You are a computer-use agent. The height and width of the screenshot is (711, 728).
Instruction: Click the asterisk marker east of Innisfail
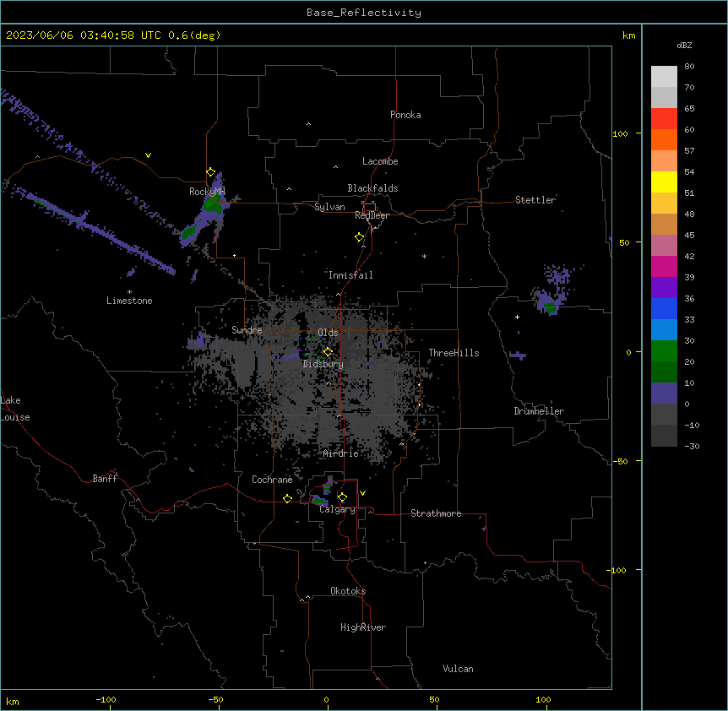[424, 256]
